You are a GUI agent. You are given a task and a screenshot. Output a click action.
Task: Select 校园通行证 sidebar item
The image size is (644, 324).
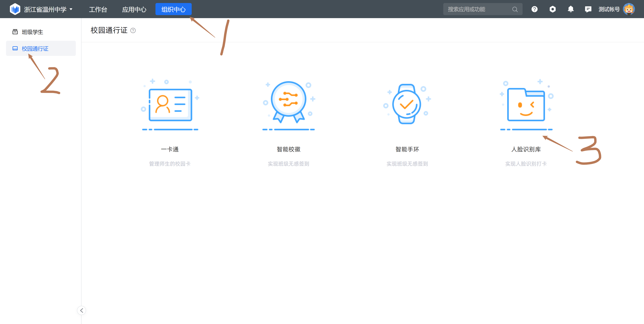tap(35, 48)
